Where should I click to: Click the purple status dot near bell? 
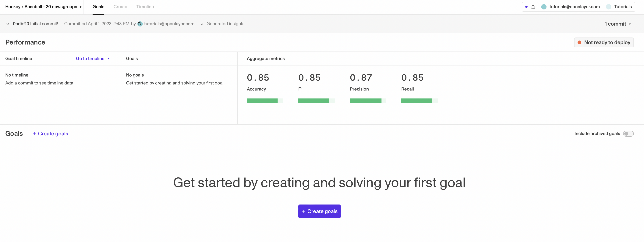[526, 7]
